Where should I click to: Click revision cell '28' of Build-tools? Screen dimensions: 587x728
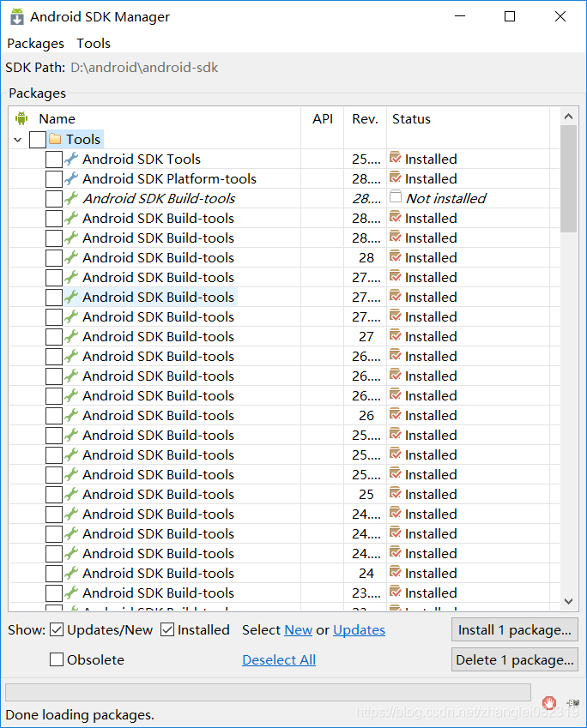pyautogui.click(x=366, y=258)
